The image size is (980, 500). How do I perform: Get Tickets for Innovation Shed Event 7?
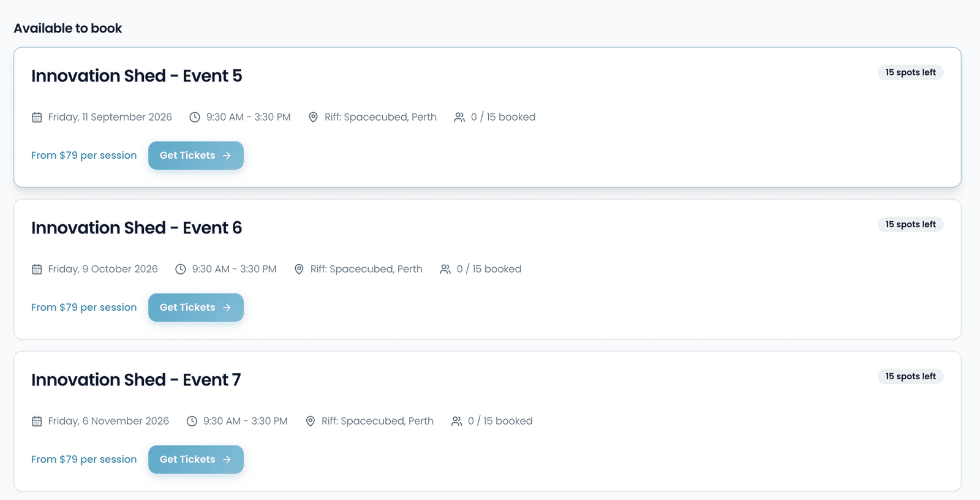tap(196, 460)
